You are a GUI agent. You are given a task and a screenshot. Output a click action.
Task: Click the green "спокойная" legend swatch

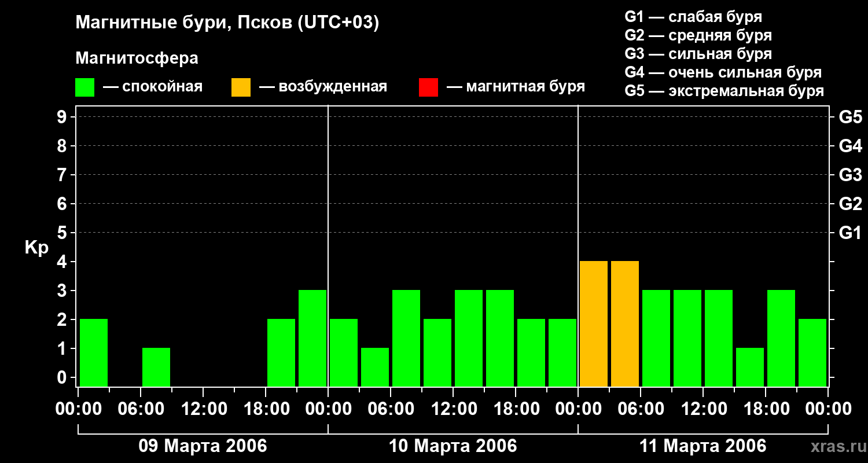(84, 87)
